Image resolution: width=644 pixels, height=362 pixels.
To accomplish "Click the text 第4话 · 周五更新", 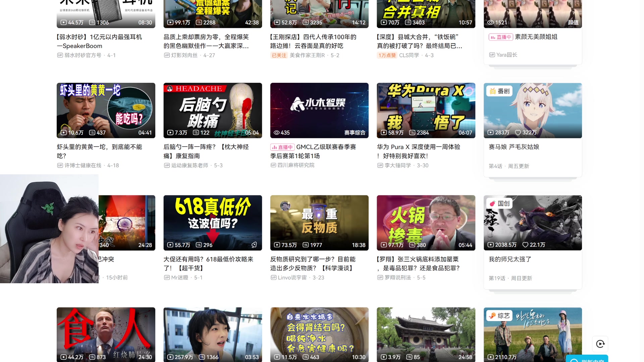I will tap(509, 166).
